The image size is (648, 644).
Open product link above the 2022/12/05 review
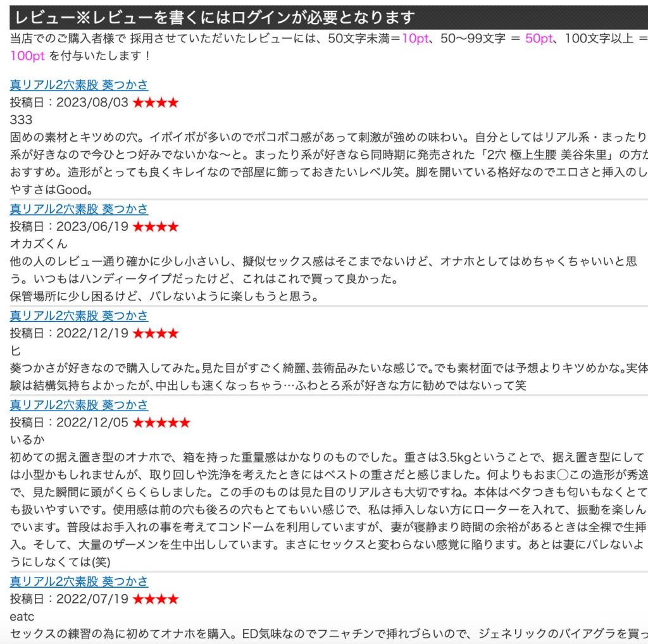coord(78,405)
